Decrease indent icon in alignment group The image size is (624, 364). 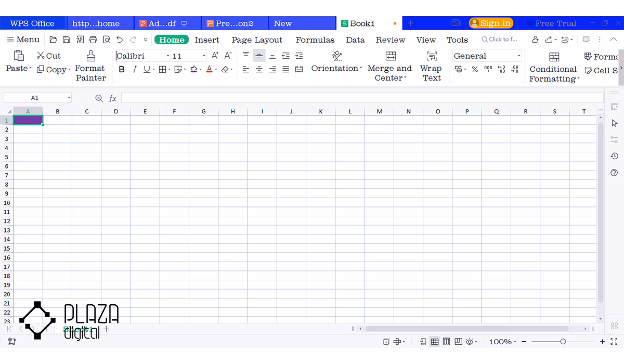pos(285,56)
